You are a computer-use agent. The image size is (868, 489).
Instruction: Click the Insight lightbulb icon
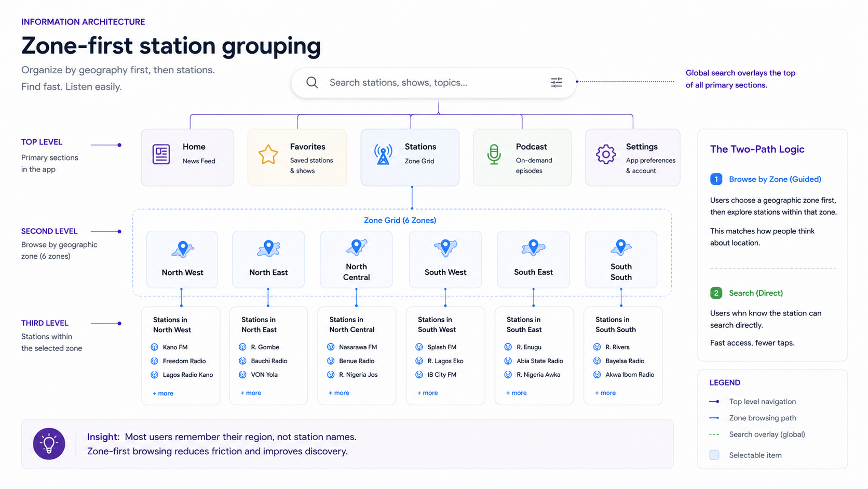(x=49, y=444)
